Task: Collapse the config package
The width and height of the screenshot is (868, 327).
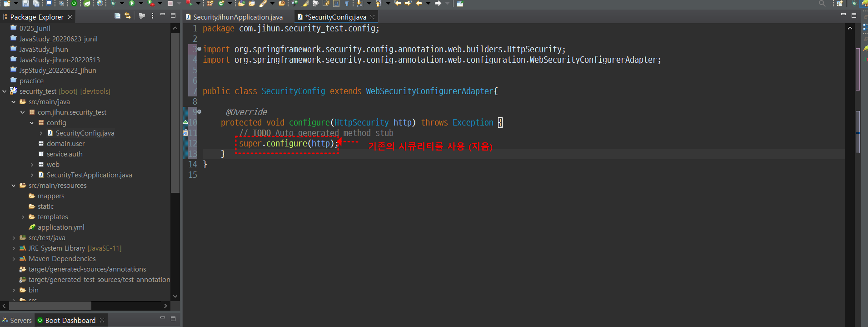Action: click(32, 123)
